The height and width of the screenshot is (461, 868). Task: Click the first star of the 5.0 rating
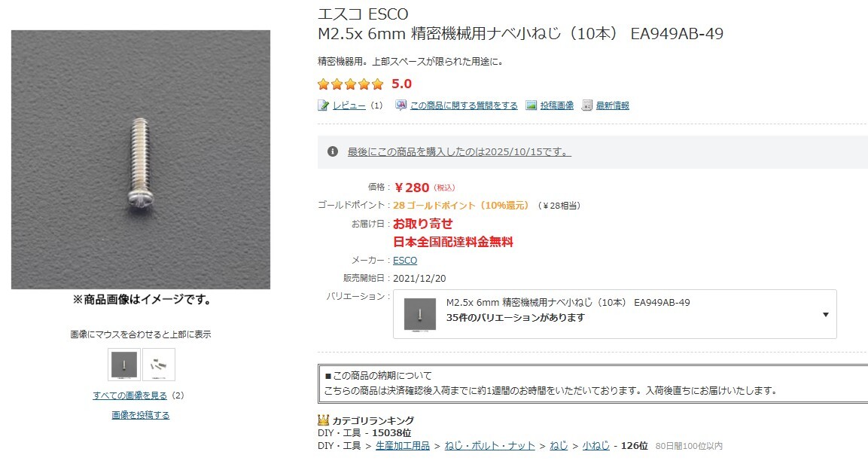[322, 84]
